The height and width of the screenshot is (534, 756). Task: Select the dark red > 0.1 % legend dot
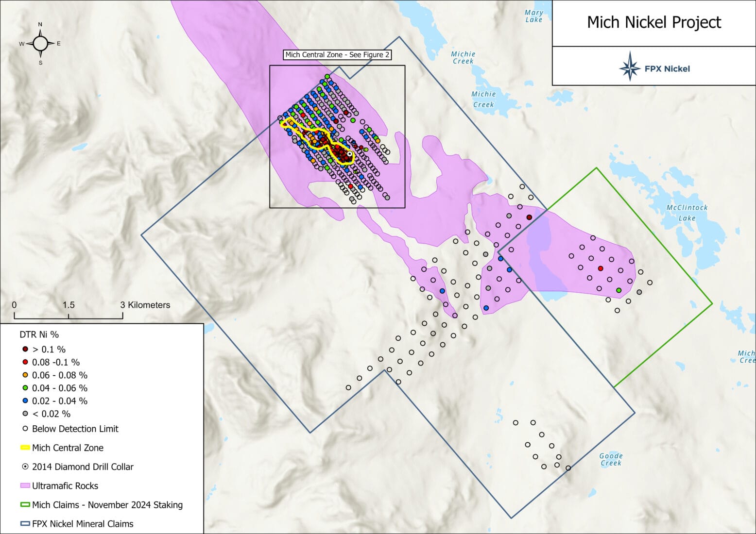25,349
